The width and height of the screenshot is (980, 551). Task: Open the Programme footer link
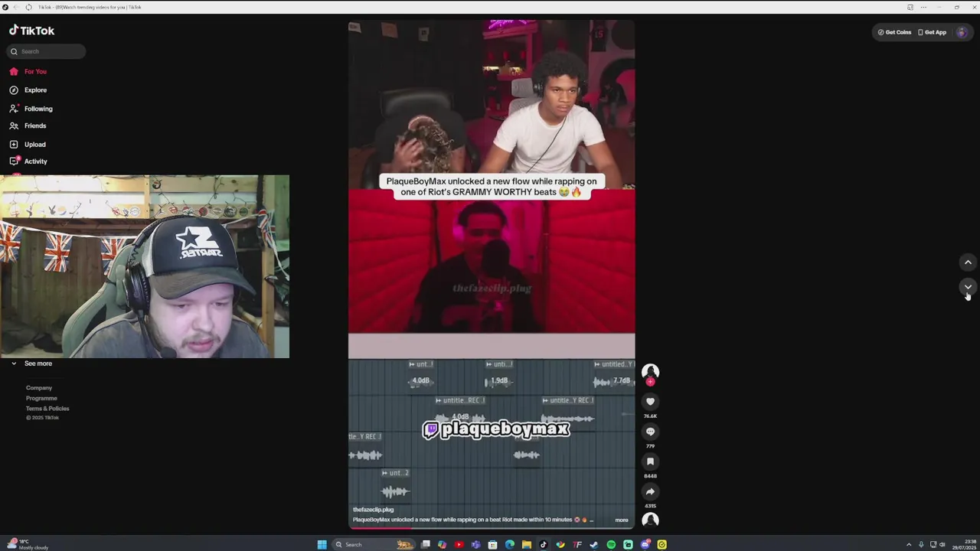(41, 398)
